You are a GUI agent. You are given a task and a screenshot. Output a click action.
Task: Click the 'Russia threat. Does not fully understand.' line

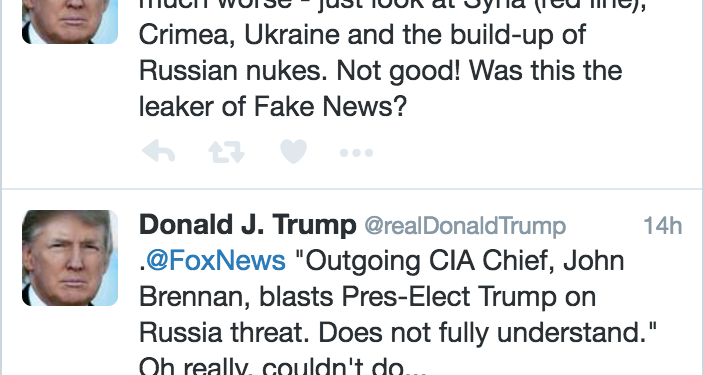(397, 333)
